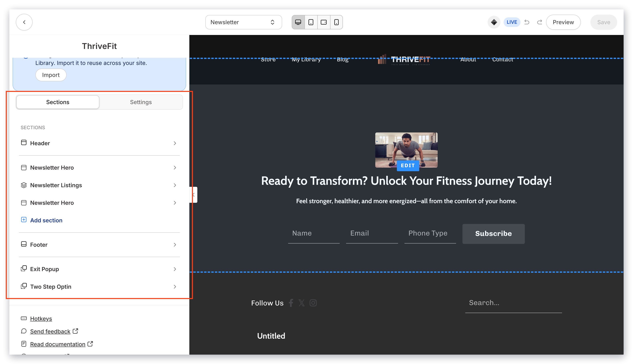Click the Name input field
Viewport: 633px width, 364px height.
(x=314, y=234)
